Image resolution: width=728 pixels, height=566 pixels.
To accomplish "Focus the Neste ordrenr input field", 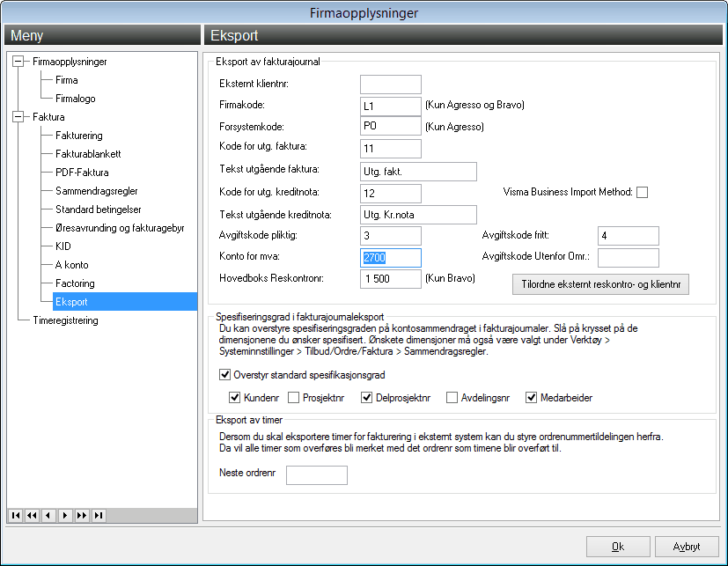I will 317,475.
